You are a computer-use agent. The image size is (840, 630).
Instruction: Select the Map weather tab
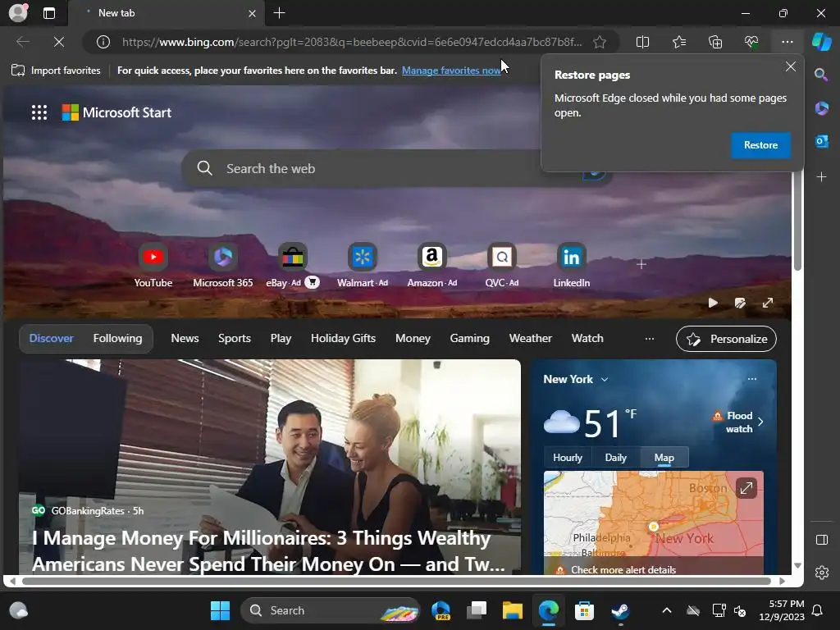(664, 458)
